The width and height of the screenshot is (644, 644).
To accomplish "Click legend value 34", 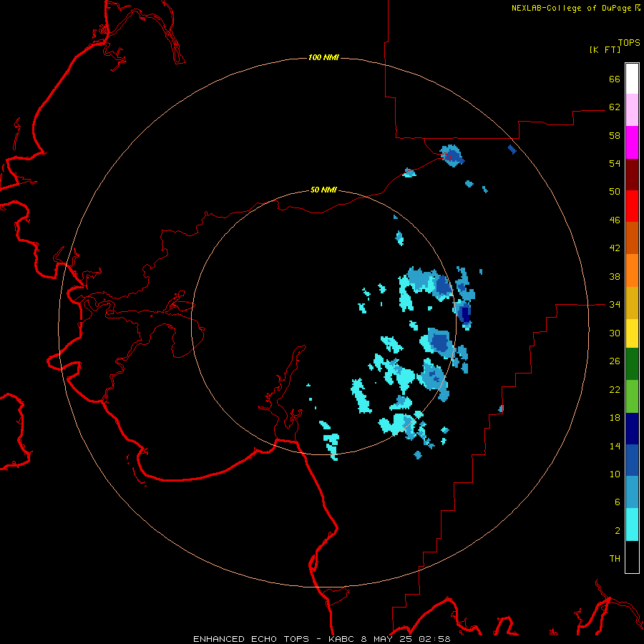I will 615,304.
